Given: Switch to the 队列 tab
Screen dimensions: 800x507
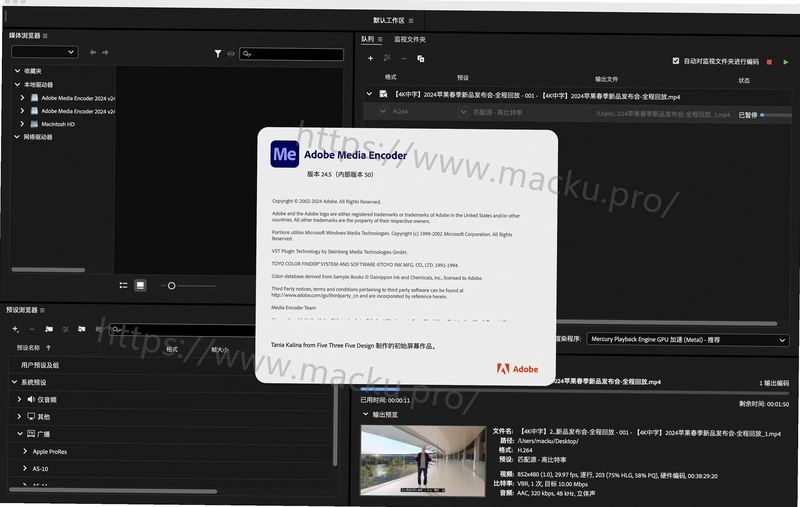Looking at the screenshot, I should click(367, 39).
